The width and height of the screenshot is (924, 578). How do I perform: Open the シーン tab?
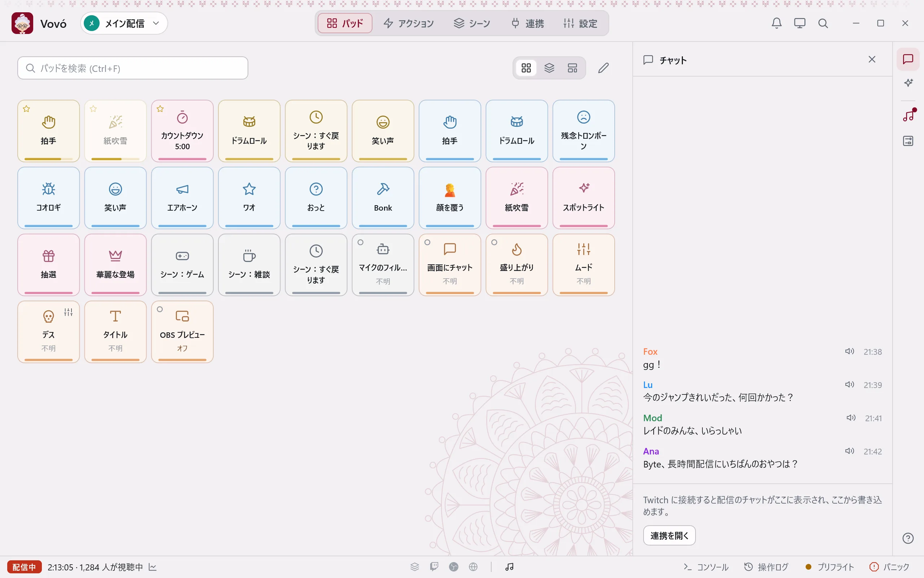coord(472,23)
